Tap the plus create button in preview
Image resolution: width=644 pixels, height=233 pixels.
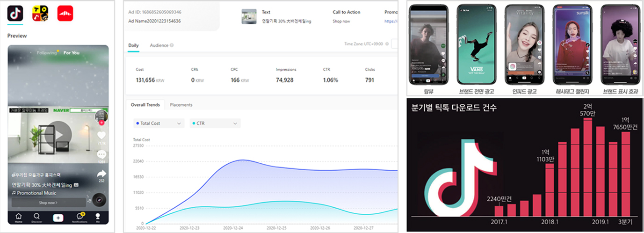pyautogui.click(x=58, y=218)
